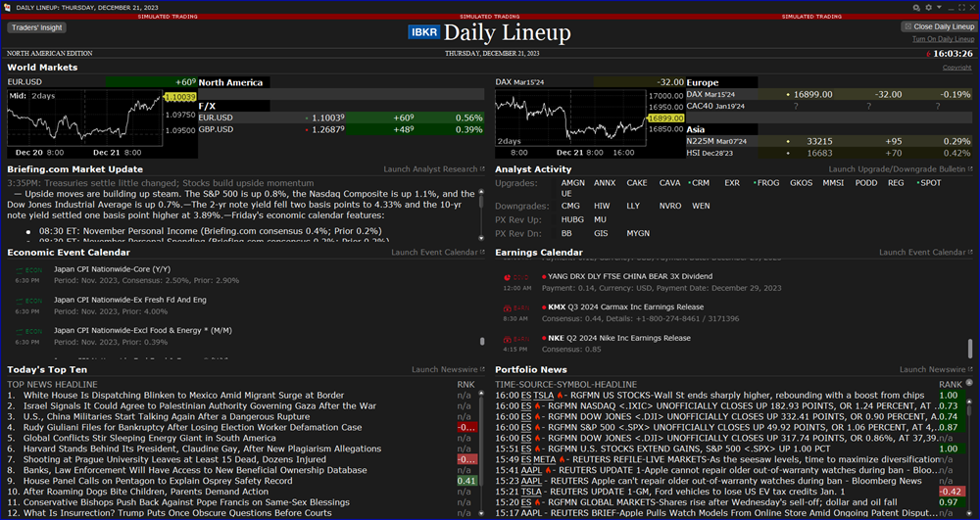Click the Briefing.com panel scrollbar thumb

coord(480,203)
